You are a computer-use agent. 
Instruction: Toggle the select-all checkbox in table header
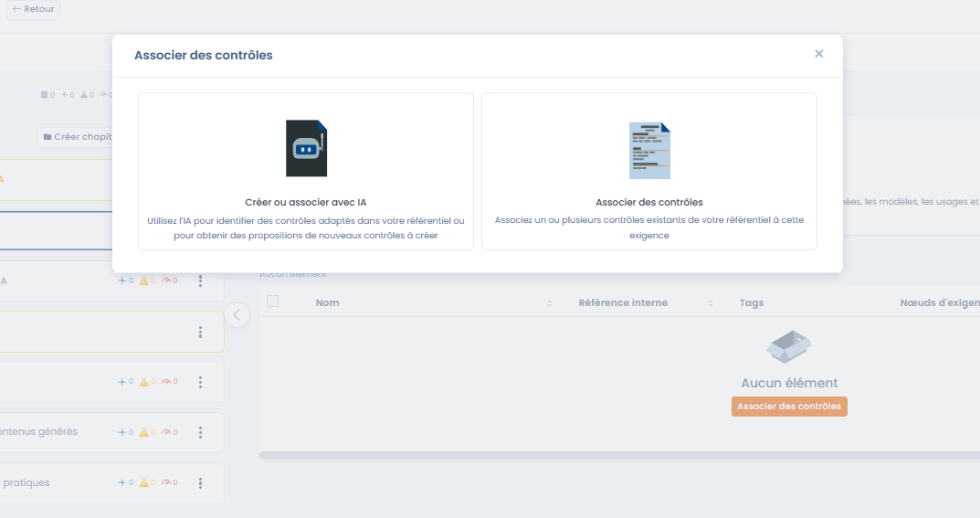coord(272,301)
